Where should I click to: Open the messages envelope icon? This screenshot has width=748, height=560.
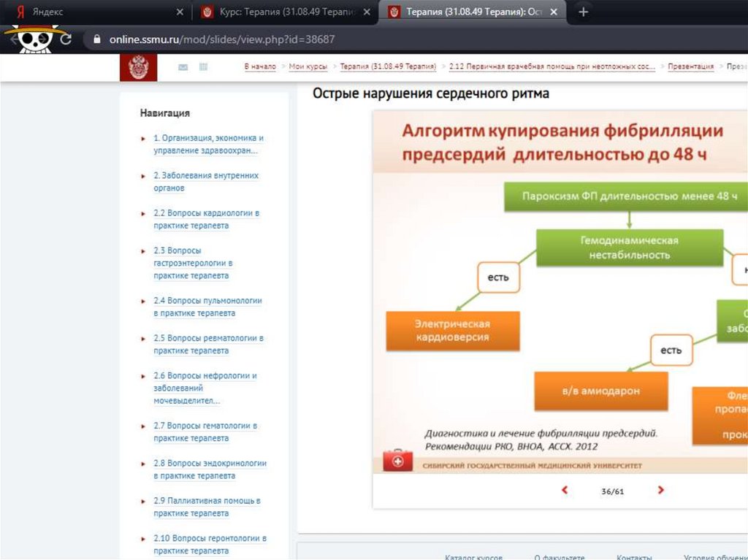tap(183, 67)
